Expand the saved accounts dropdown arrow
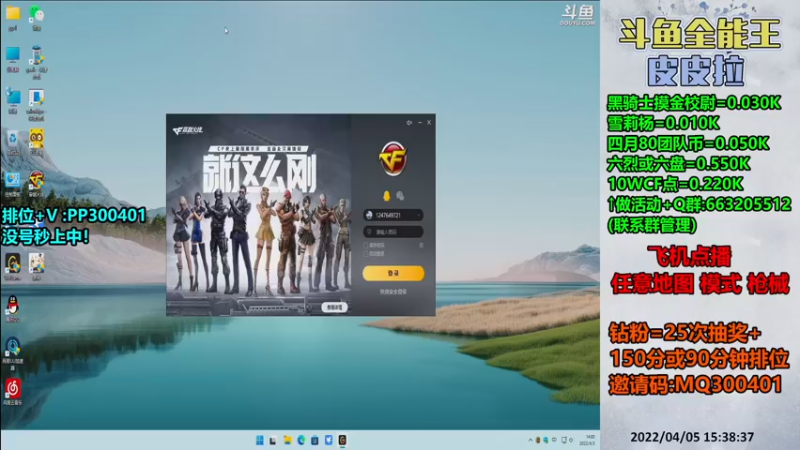This screenshot has height=450, width=800. tap(419, 215)
